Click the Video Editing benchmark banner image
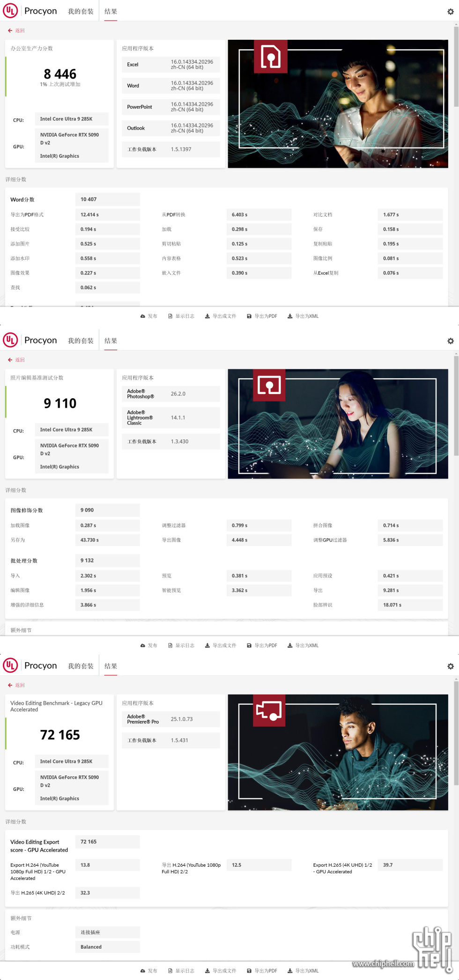 coord(338,752)
